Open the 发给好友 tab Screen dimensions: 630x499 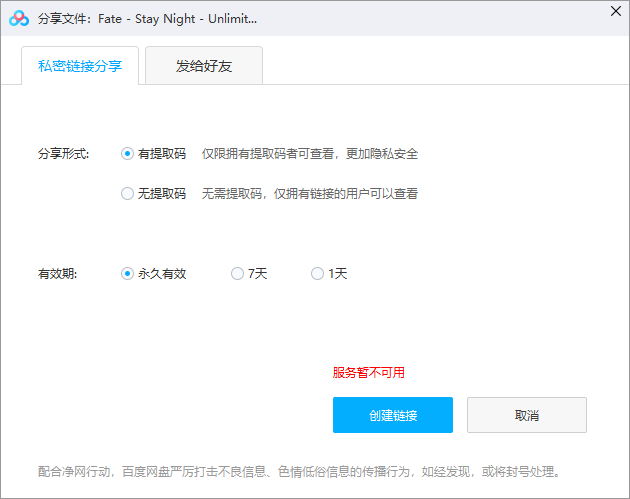204,66
